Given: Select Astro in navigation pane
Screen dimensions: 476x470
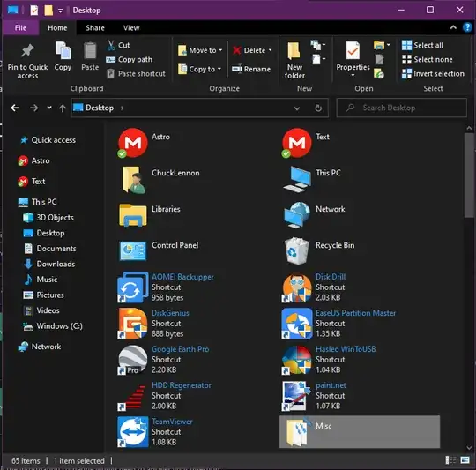Looking at the screenshot, I should (33, 160).
